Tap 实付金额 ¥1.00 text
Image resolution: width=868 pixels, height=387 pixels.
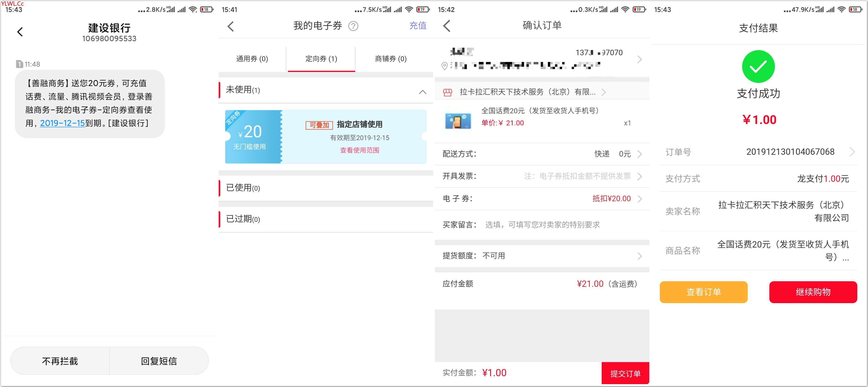click(474, 373)
